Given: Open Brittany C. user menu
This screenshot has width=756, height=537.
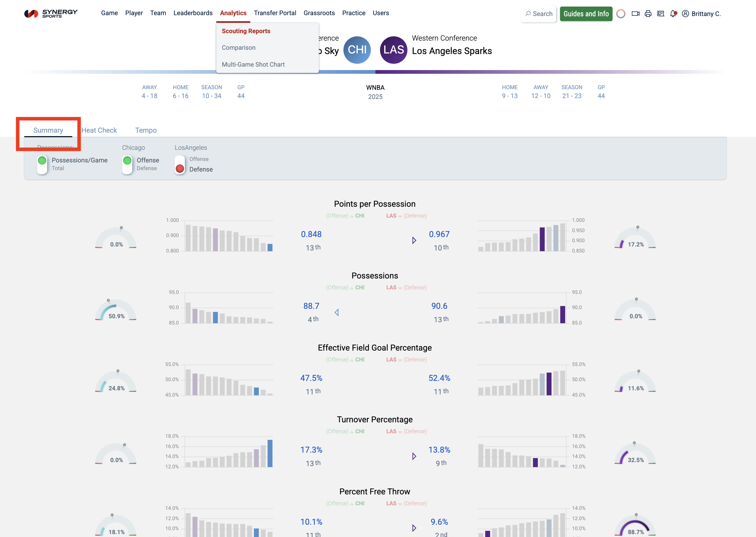Looking at the screenshot, I should [701, 13].
